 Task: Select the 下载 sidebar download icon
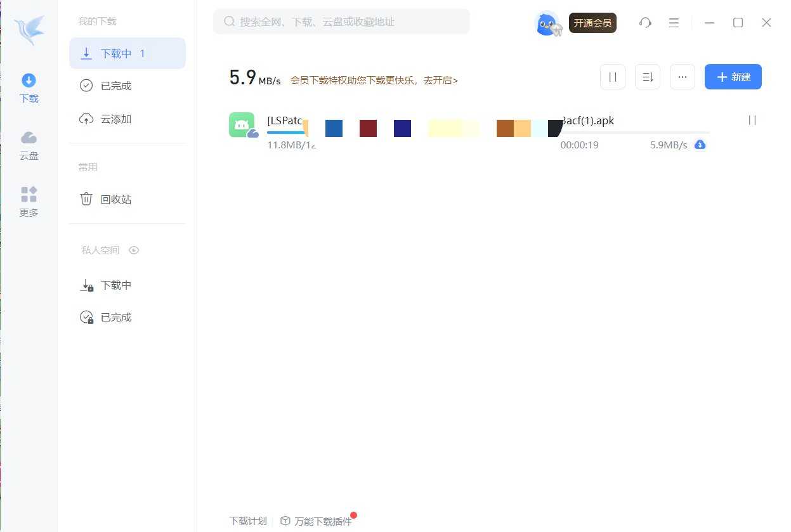point(29,88)
